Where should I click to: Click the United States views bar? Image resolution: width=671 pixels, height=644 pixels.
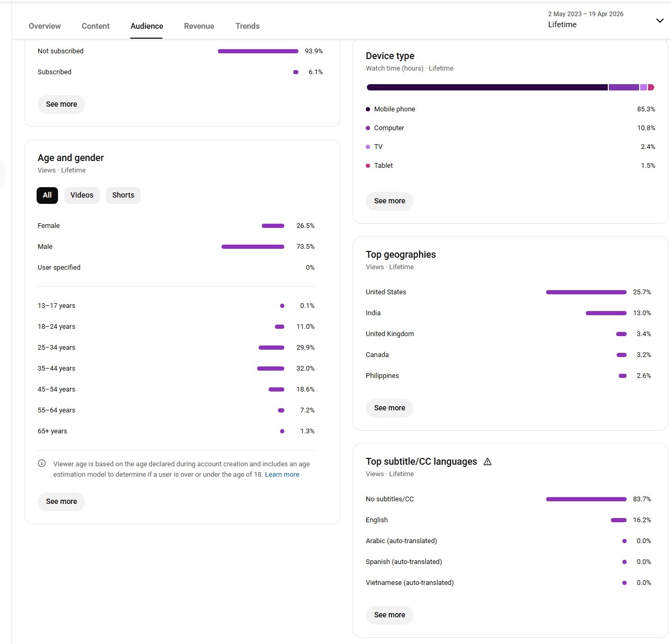tap(586, 292)
